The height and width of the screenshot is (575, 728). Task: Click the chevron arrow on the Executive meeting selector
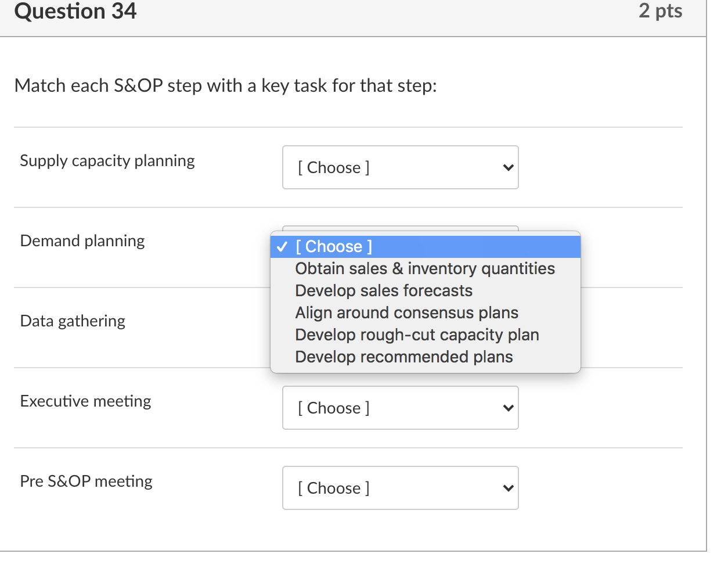coord(508,408)
